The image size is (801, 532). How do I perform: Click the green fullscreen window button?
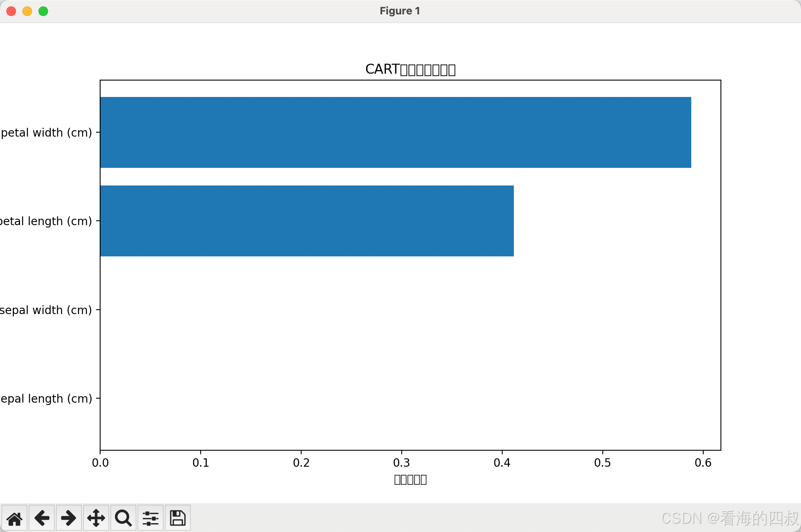(43, 11)
